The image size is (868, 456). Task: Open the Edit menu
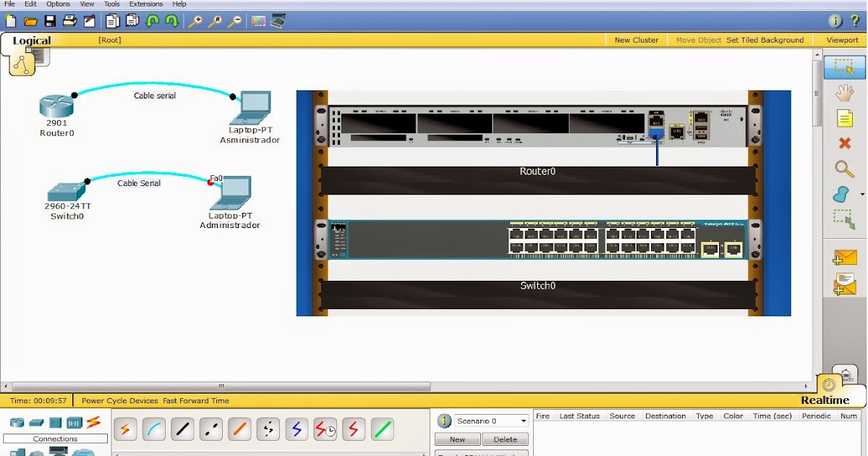coord(30,4)
